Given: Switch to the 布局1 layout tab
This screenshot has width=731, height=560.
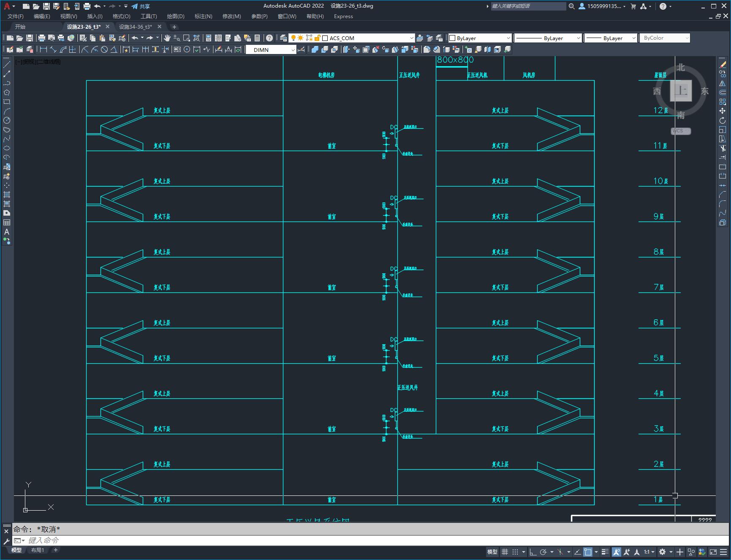Looking at the screenshot, I should tap(37, 550).
